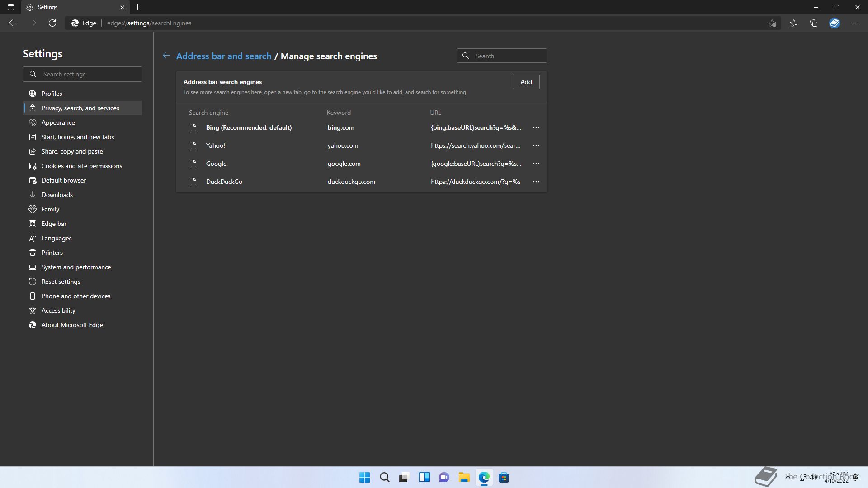This screenshot has height=488, width=868.
Task: Focus the search engines Search field
Action: [x=501, y=56]
